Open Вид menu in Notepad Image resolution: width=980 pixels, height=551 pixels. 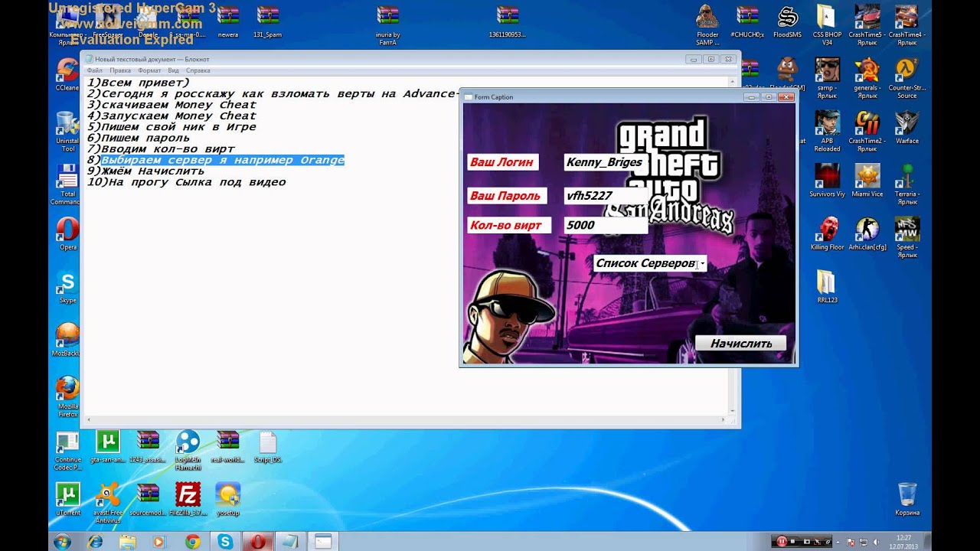tap(174, 70)
